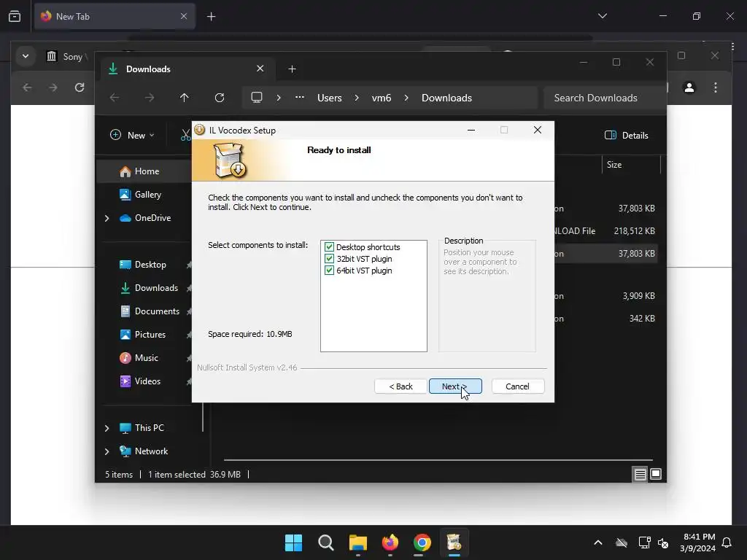
Task: Select the Firefox New Tab tab
Action: pos(115,16)
